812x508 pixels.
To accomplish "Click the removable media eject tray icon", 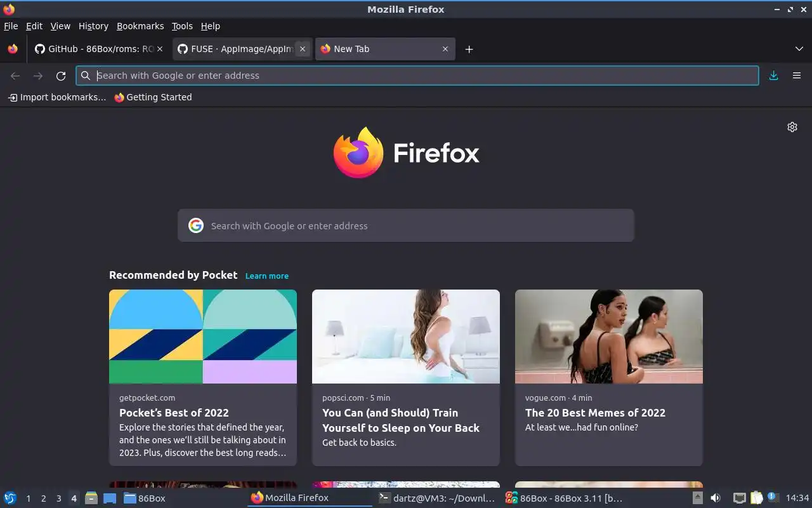I will click(697, 498).
